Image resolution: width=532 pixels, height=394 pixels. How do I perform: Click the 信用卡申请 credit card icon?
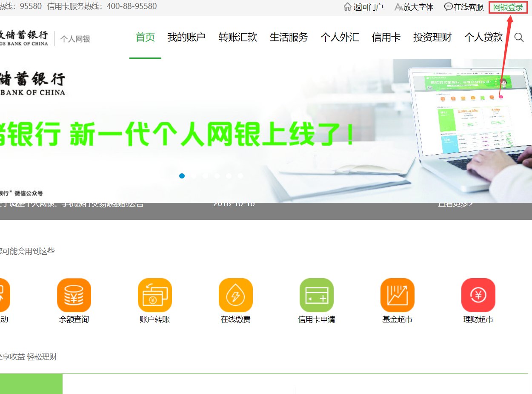tap(316, 295)
